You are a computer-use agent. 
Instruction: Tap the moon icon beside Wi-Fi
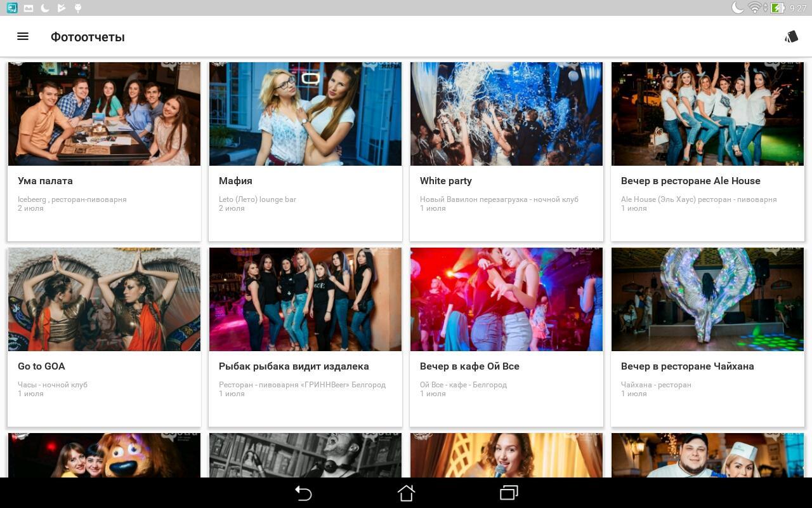(738, 8)
